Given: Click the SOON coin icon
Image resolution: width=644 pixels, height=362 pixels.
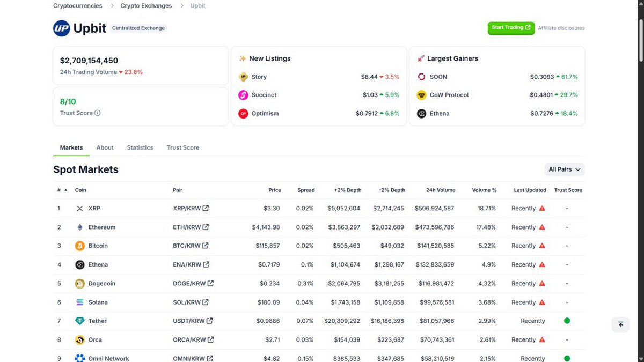Looking at the screenshot, I should point(421,77).
